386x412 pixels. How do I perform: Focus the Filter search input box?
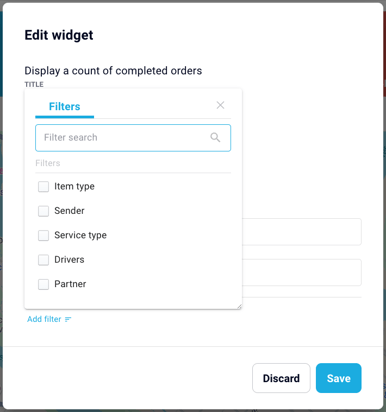click(133, 138)
